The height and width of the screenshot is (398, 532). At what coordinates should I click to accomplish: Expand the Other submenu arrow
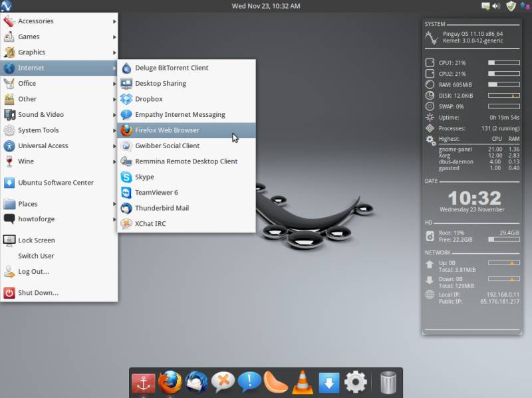(x=114, y=99)
